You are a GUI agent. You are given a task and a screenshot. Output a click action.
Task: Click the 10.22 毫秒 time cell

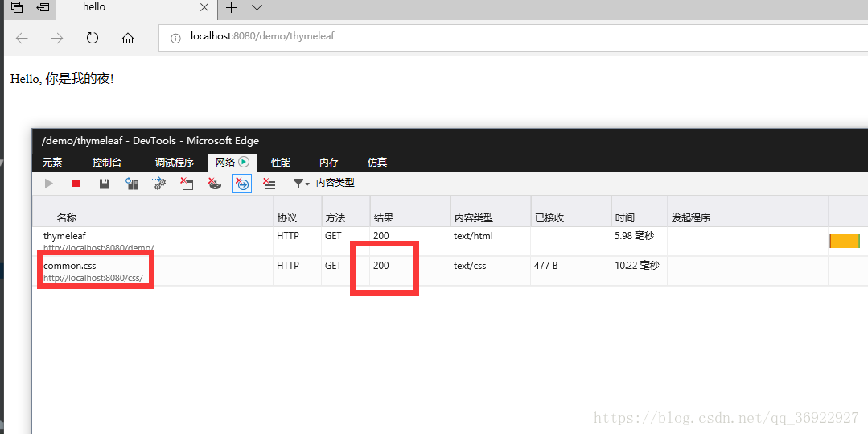point(637,266)
